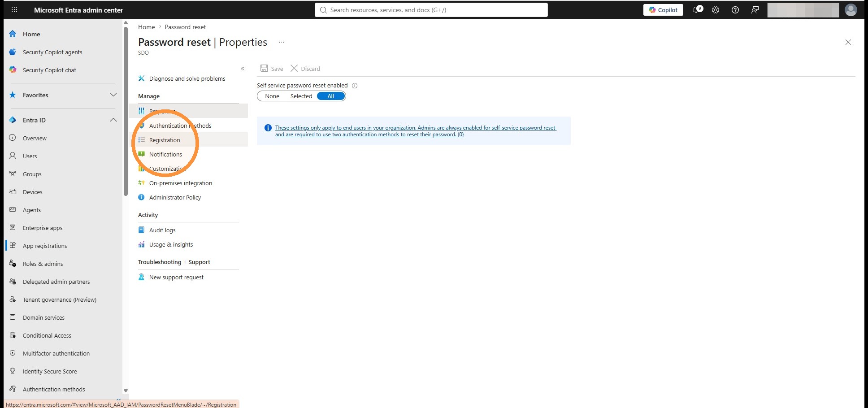Click the Security Copilot chat icon

[x=13, y=70]
